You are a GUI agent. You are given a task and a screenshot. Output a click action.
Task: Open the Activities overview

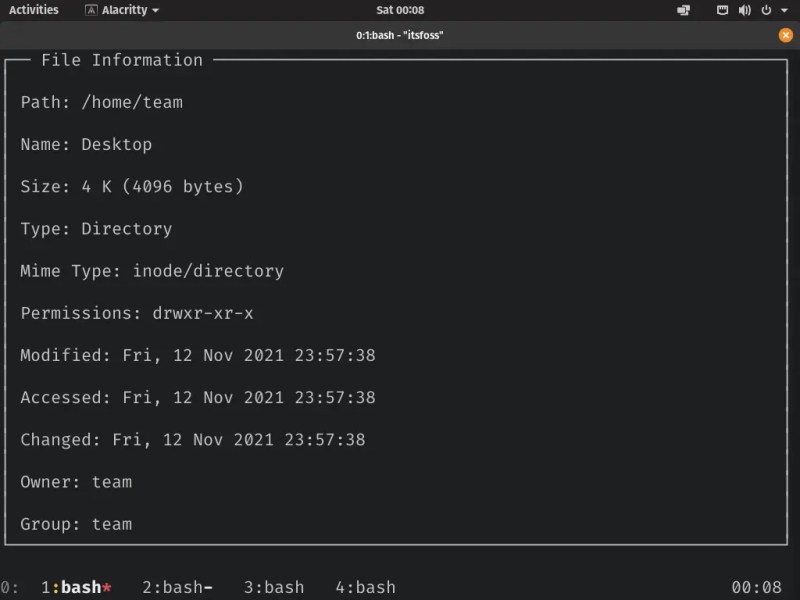34,10
